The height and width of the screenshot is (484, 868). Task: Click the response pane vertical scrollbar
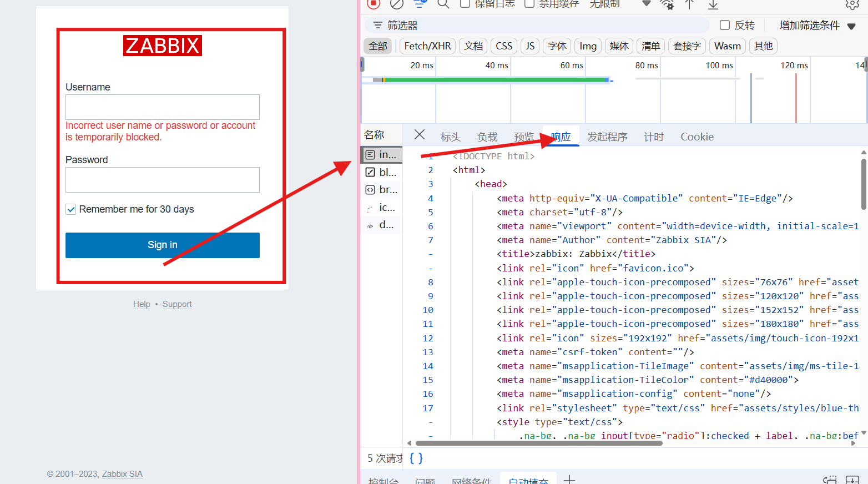[864, 184]
